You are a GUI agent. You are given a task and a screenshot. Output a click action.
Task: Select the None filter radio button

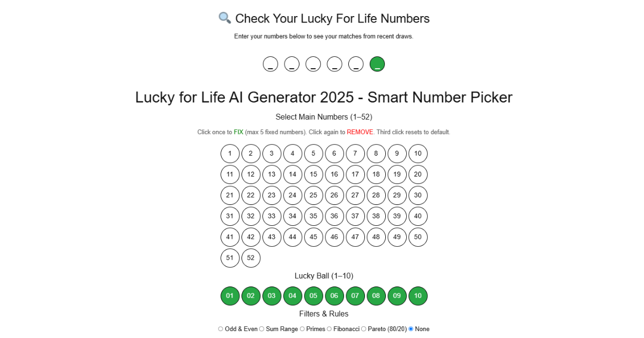tap(411, 329)
